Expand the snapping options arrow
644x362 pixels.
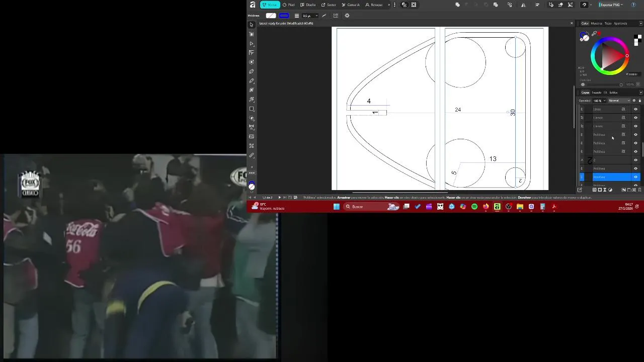[591, 5]
